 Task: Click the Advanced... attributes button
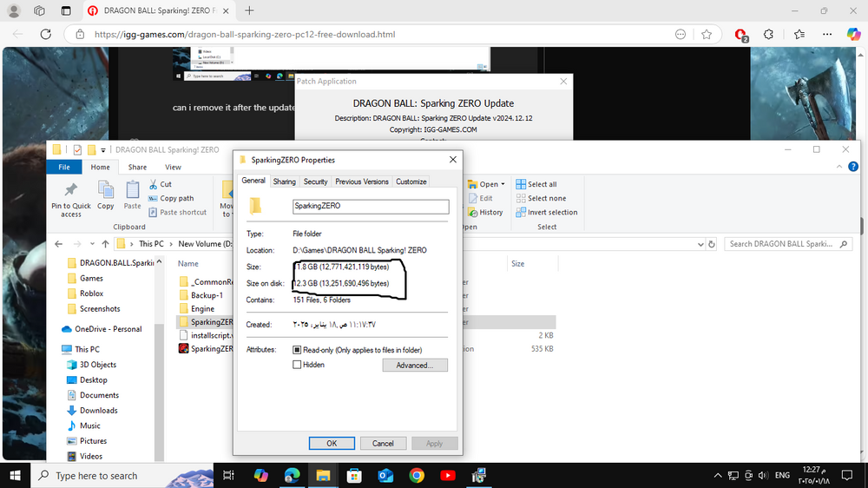(415, 365)
